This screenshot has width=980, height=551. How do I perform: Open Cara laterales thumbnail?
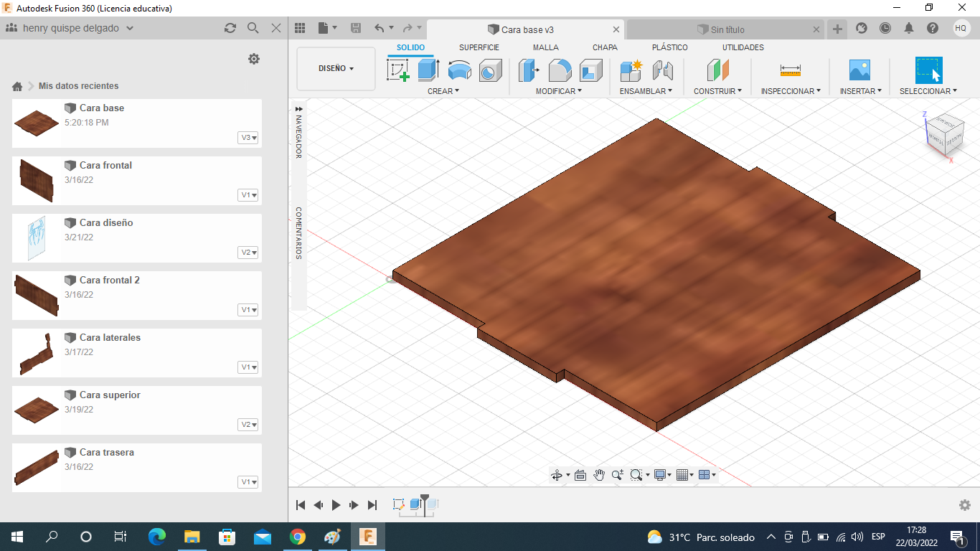click(37, 353)
